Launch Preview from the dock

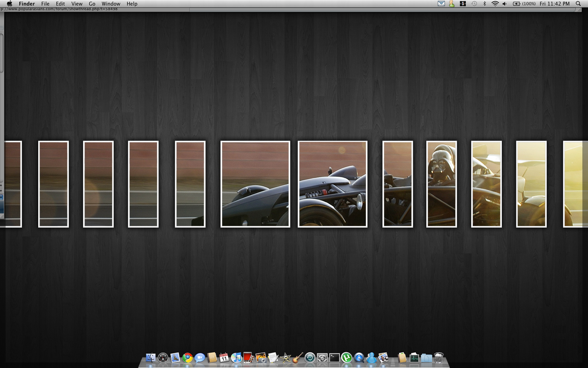383,357
